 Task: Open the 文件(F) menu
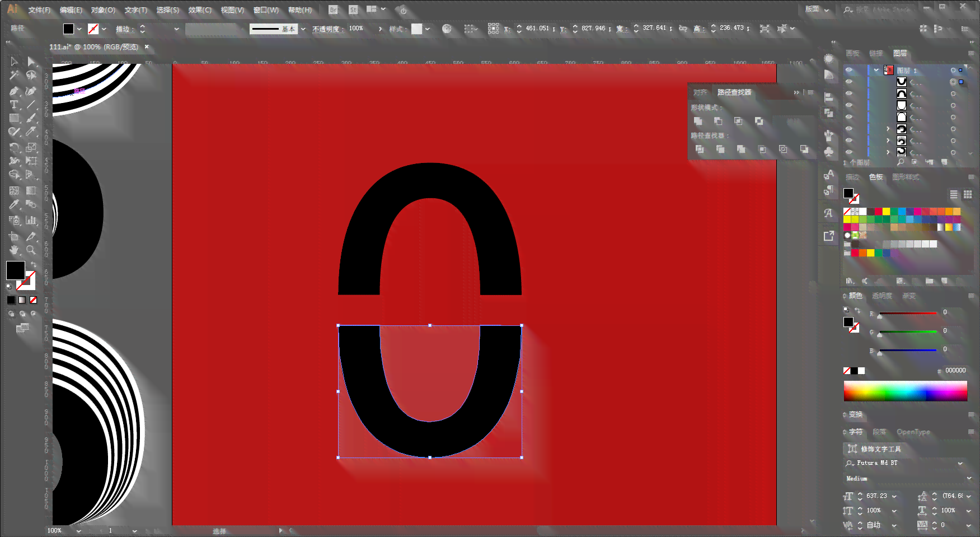[39, 10]
